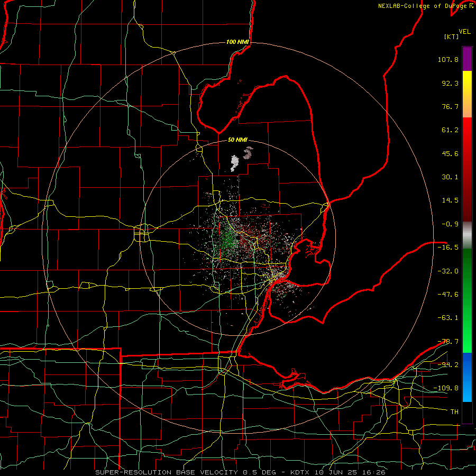Click the blue segment of the color bar
The height and width of the screenshot is (476, 476).
pyautogui.click(x=467, y=377)
